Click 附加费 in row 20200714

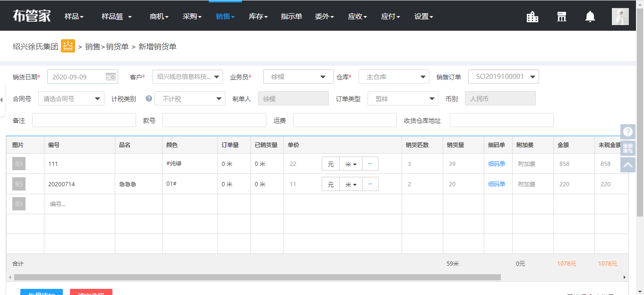coord(527,184)
